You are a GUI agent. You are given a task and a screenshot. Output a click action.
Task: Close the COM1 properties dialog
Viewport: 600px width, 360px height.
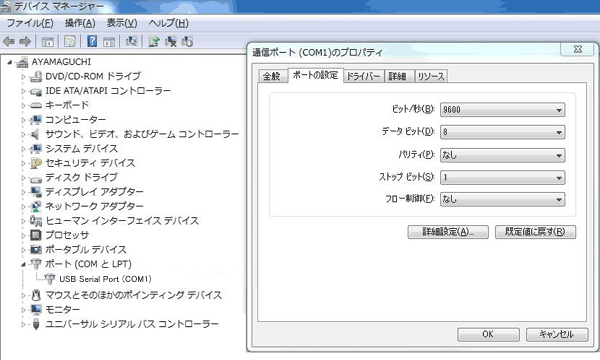coord(578,49)
